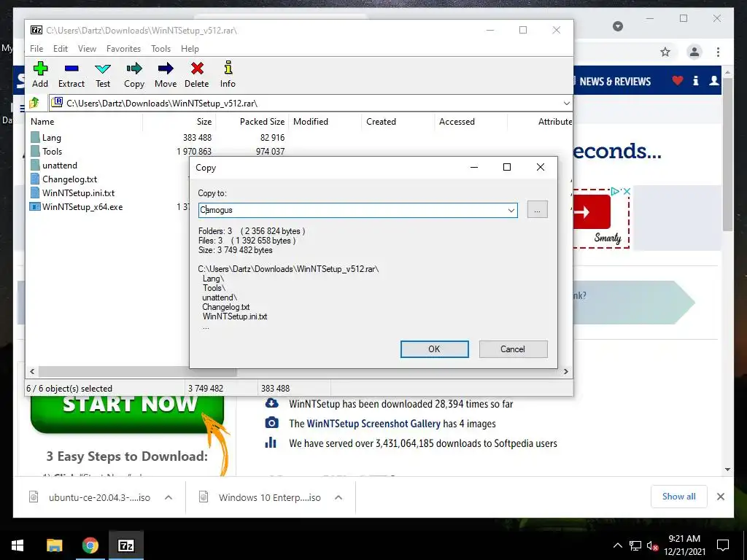Click the info icon in Softpedia header
Image resolution: width=747 pixels, height=560 pixels.
pyautogui.click(x=695, y=81)
